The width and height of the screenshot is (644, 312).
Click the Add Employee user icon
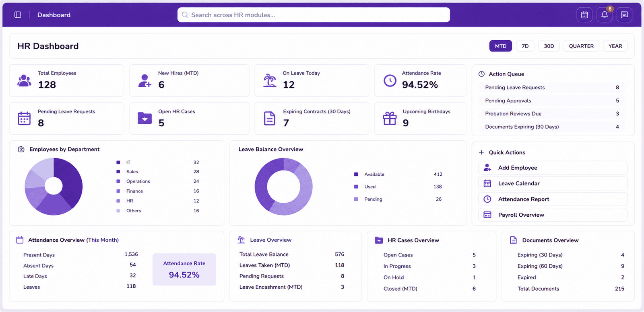(x=487, y=168)
